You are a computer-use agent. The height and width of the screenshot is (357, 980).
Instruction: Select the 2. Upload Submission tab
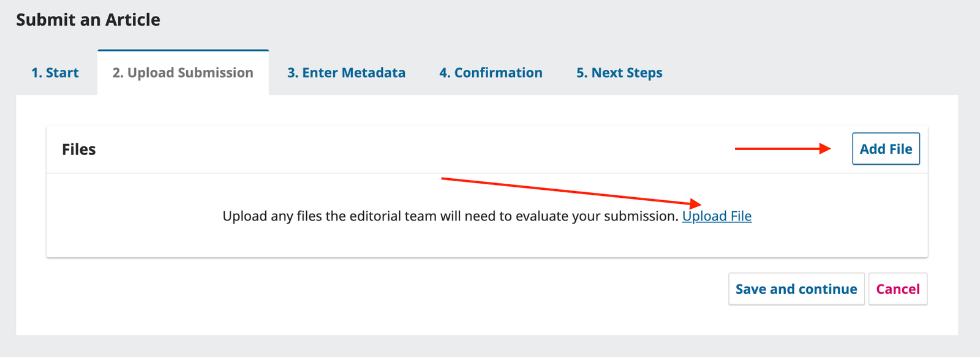183,73
